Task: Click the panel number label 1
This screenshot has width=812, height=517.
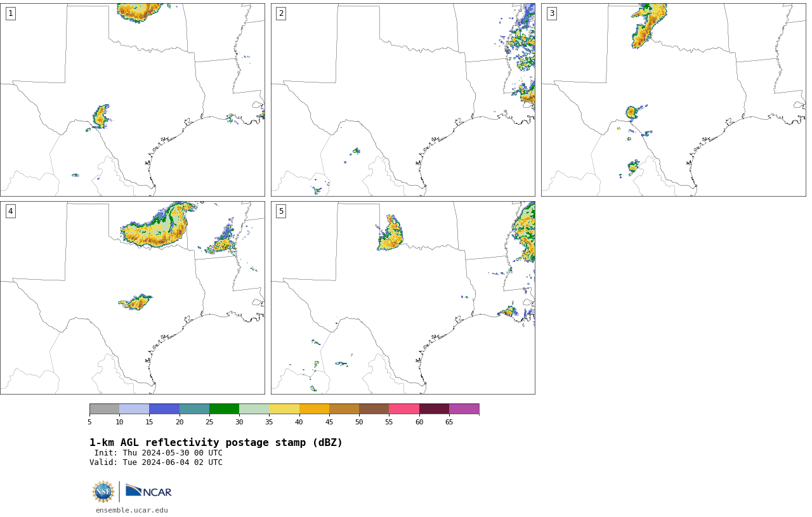Action: click(x=10, y=13)
